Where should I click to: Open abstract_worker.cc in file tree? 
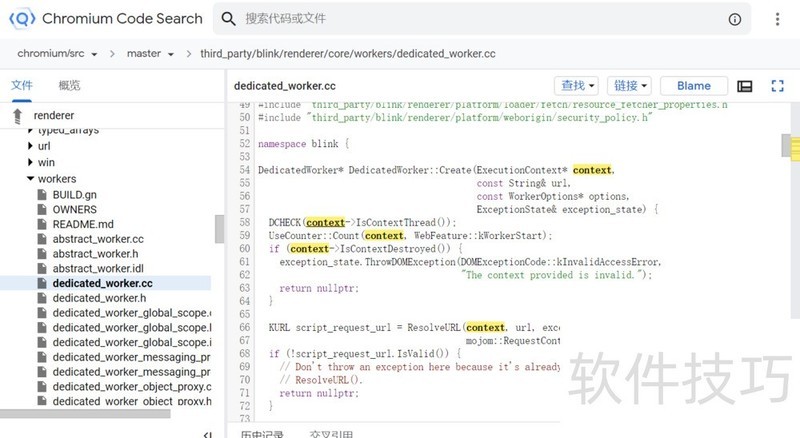tap(98, 239)
